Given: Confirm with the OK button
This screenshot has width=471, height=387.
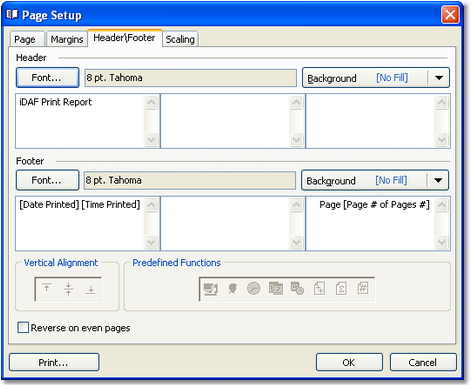Looking at the screenshot, I should [x=349, y=362].
